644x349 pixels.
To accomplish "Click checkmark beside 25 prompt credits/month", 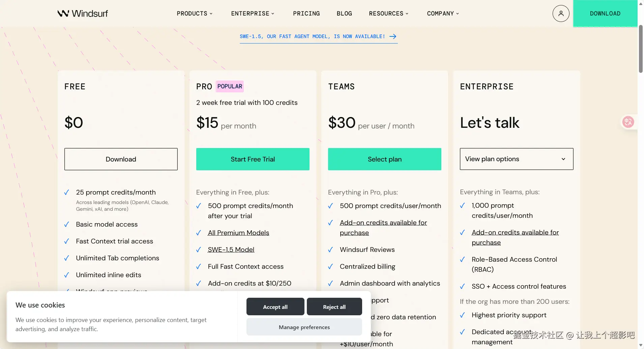I will click(x=67, y=193).
